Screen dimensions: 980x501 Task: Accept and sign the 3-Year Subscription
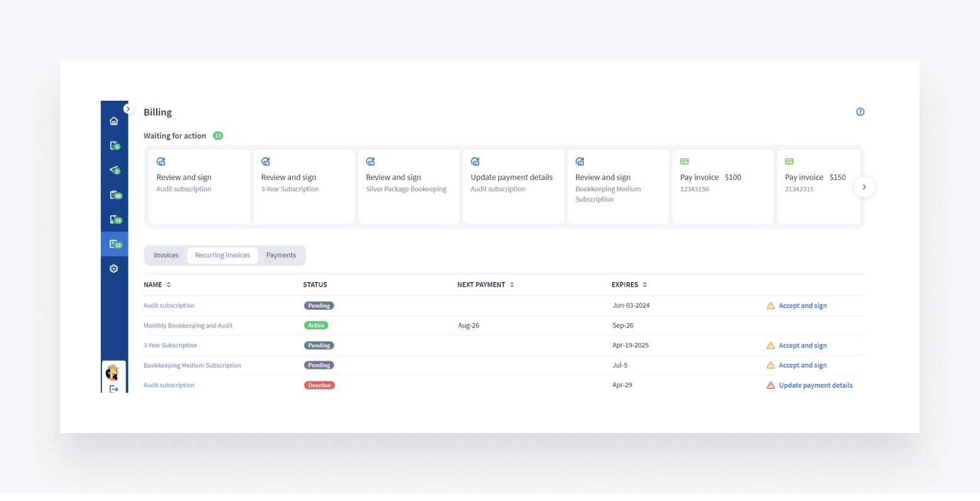tap(802, 346)
